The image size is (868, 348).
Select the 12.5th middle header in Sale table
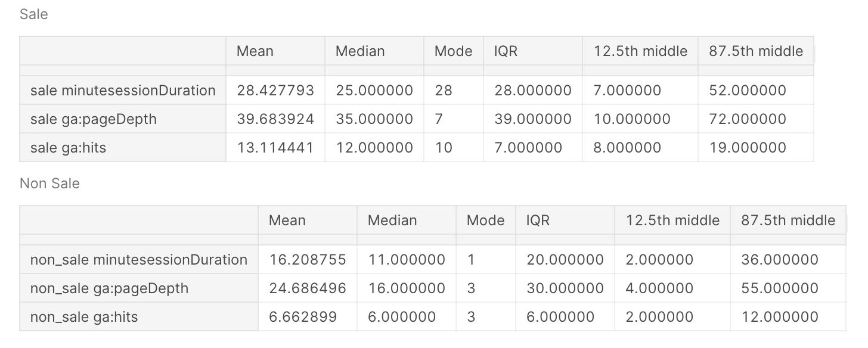tap(640, 51)
